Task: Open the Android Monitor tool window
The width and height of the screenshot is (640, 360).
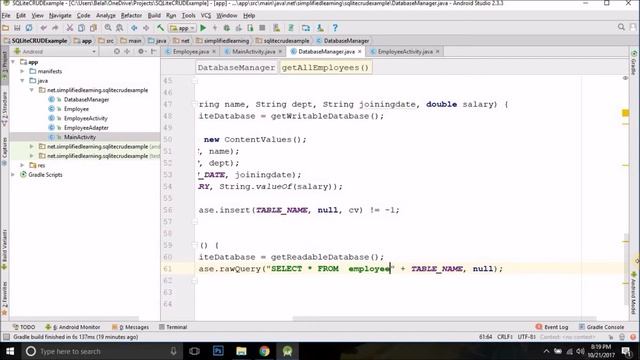Action: [x=73, y=327]
